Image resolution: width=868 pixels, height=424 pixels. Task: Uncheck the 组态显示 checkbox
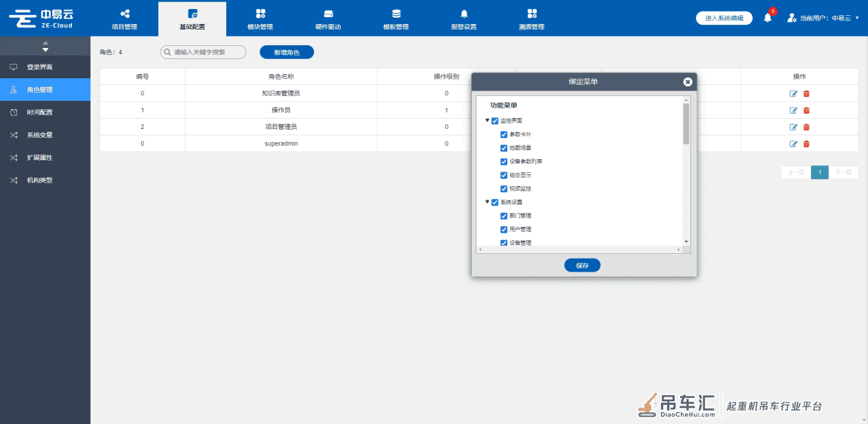(504, 175)
